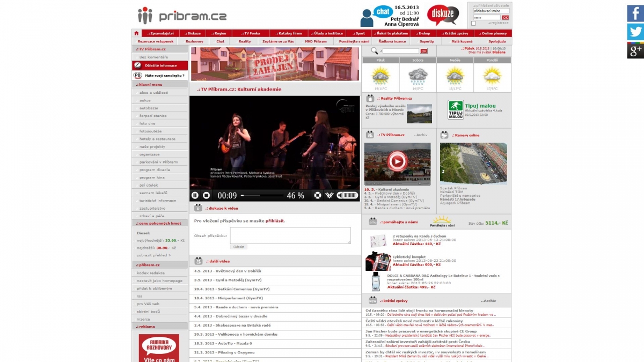Image resolution: width=644 pixels, height=362 pixels.
Task: Open the property listing thumbnail
Action: (419, 114)
